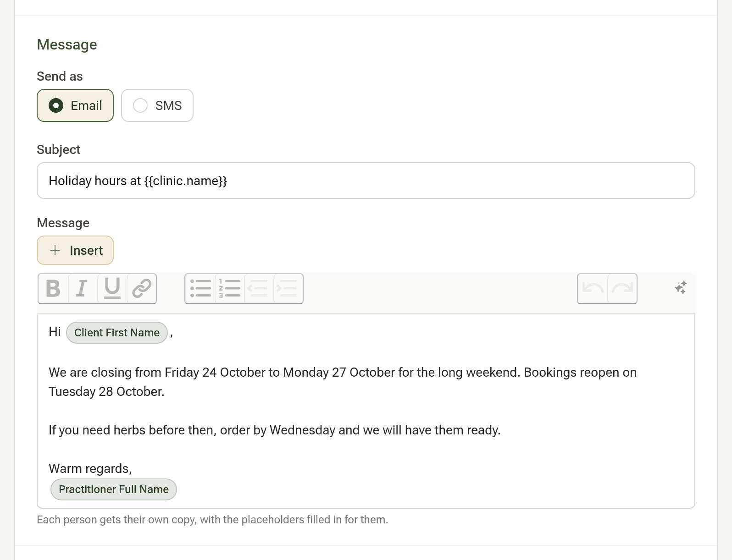The width and height of the screenshot is (732, 560).
Task: Edit the Subject field
Action: [366, 181]
